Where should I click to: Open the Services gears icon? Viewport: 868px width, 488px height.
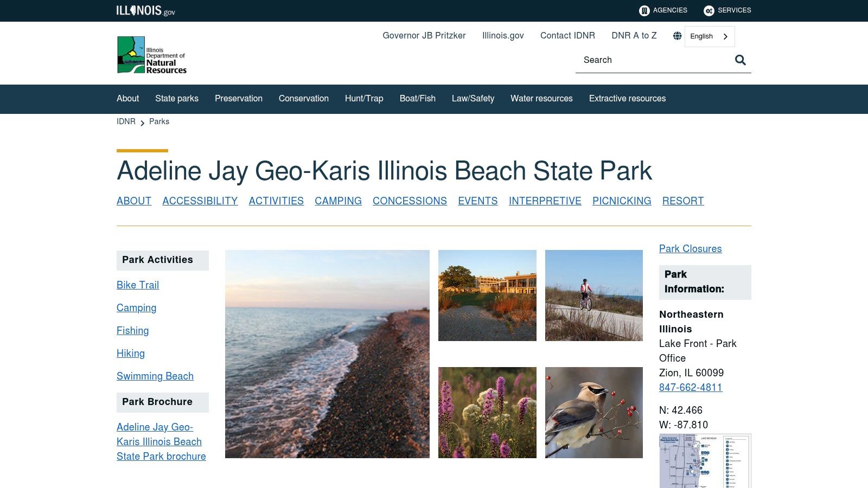pos(709,10)
